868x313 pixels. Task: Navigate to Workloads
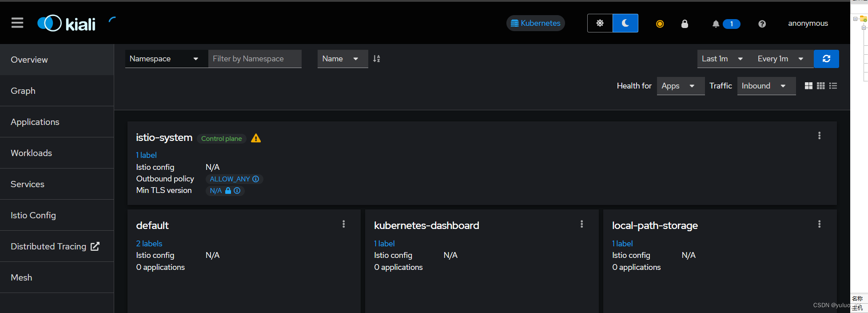[x=57, y=153]
